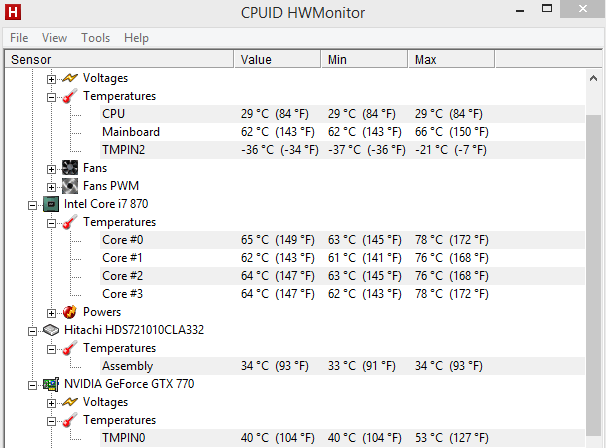606x448 pixels.
Task: Click the top Voltages lightning icon
Action: pyautogui.click(x=70, y=78)
